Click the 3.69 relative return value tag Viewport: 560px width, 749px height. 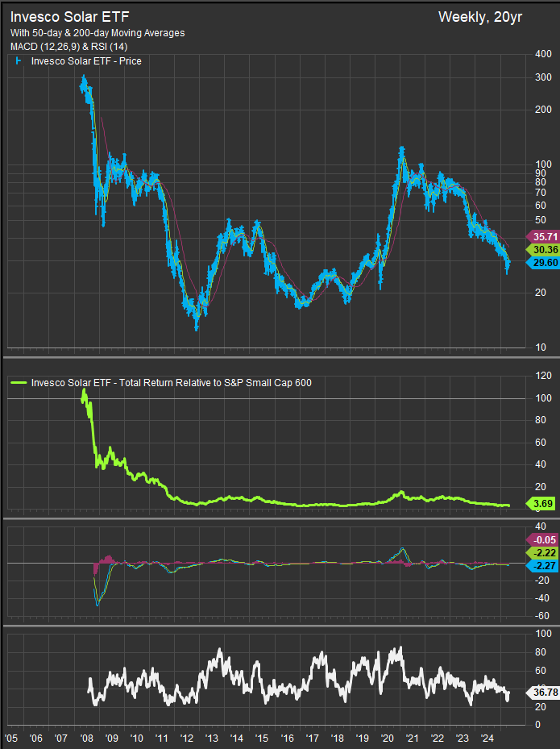[541, 503]
